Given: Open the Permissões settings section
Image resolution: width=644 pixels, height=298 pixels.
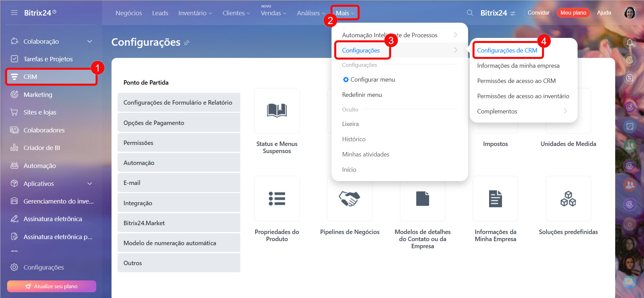Looking at the screenshot, I should tap(179, 143).
